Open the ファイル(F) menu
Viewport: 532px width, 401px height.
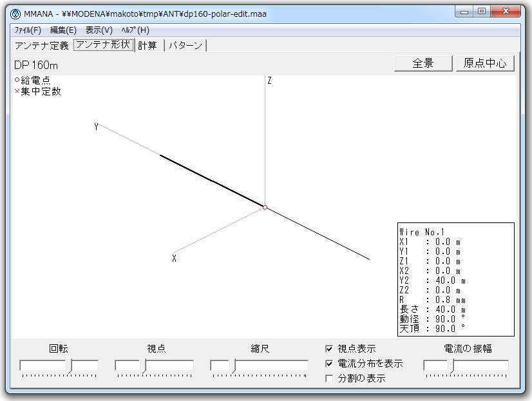28,30
